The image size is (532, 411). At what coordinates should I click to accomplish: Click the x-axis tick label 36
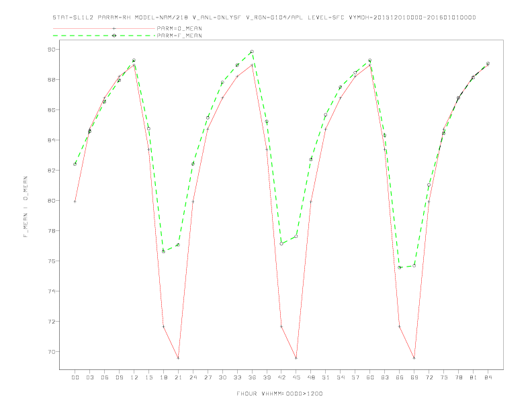tap(252, 377)
